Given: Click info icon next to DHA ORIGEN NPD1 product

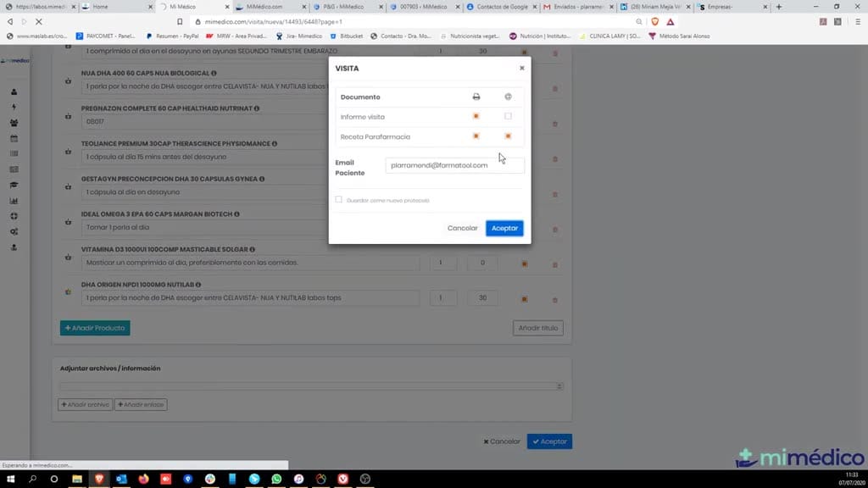Looking at the screenshot, I should [x=198, y=285].
